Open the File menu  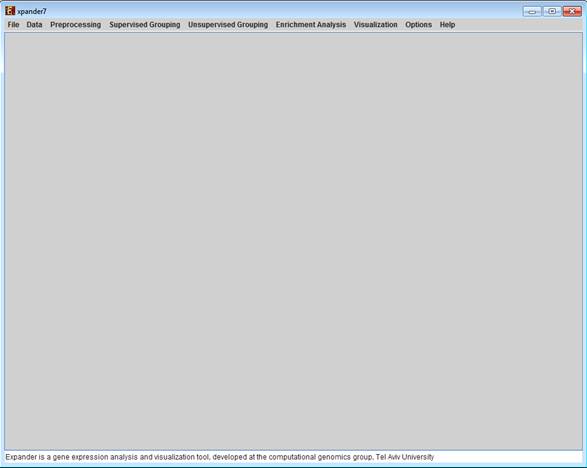tap(13, 25)
